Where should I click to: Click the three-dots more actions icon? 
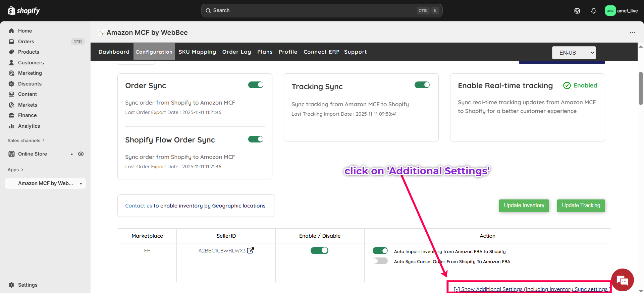632,33
